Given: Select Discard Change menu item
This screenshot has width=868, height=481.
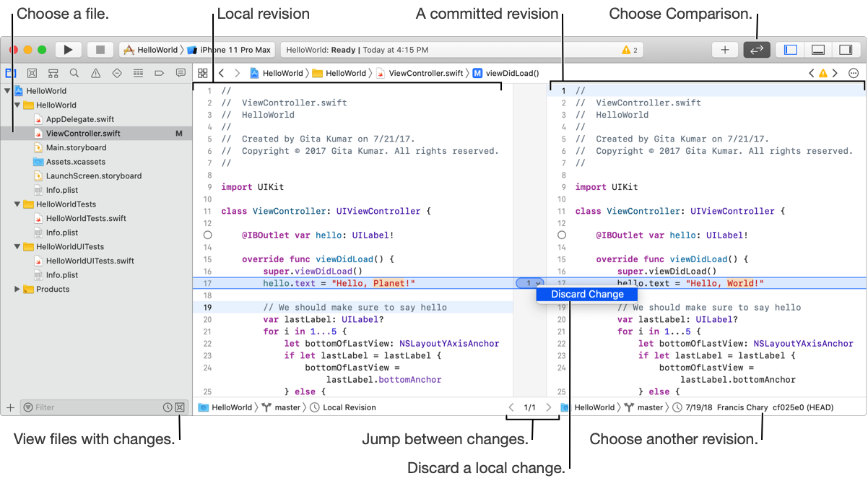Looking at the screenshot, I should coord(587,294).
